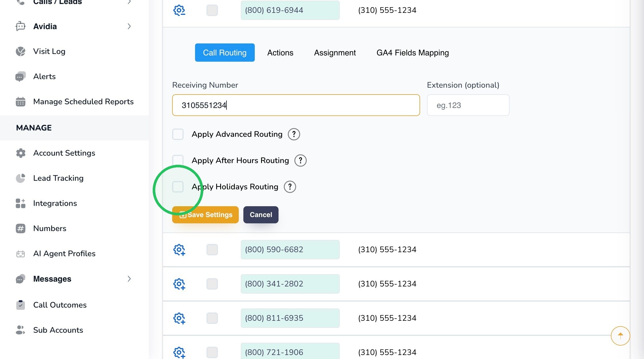Open settings gear for (800) 341-2802
This screenshot has width=644, height=359.
click(179, 284)
